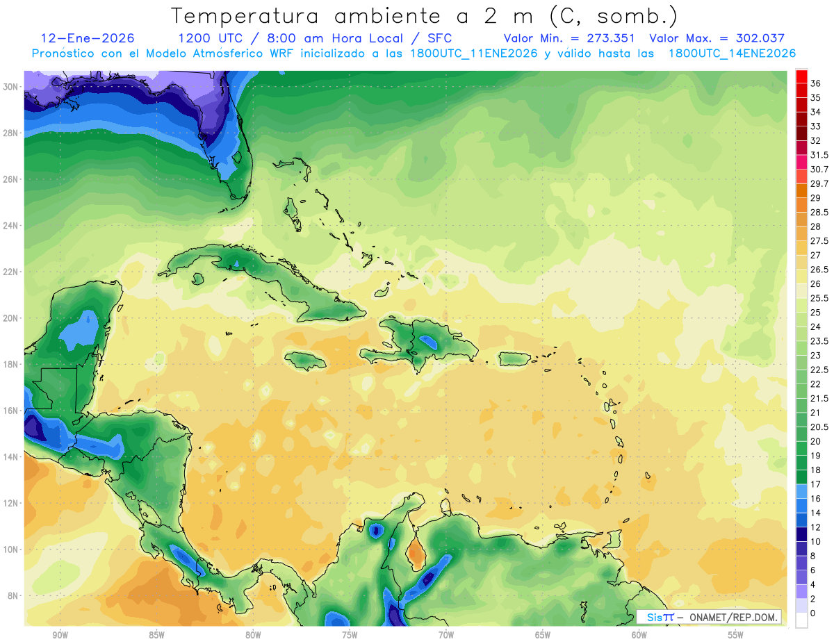Click the '65W' longitude label
The height and width of the screenshot is (644, 834).
(x=543, y=635)
